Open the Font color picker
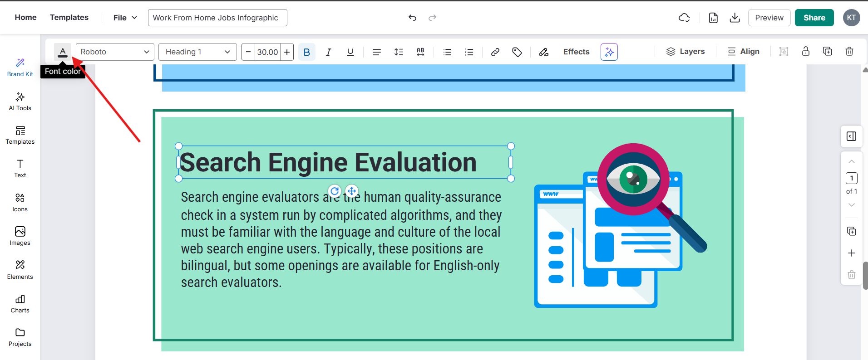This screenshot has height=360, width=868. [x=63, y=52]
